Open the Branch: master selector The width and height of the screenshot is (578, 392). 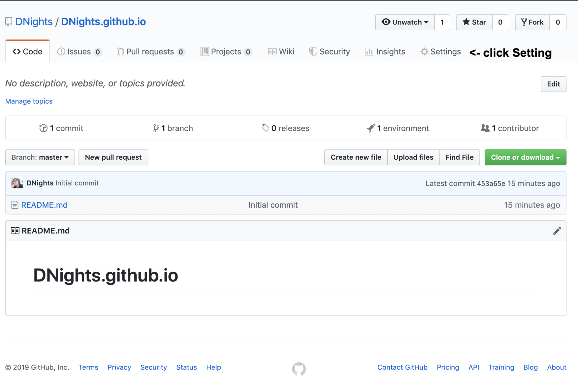(x=40, y=157)
